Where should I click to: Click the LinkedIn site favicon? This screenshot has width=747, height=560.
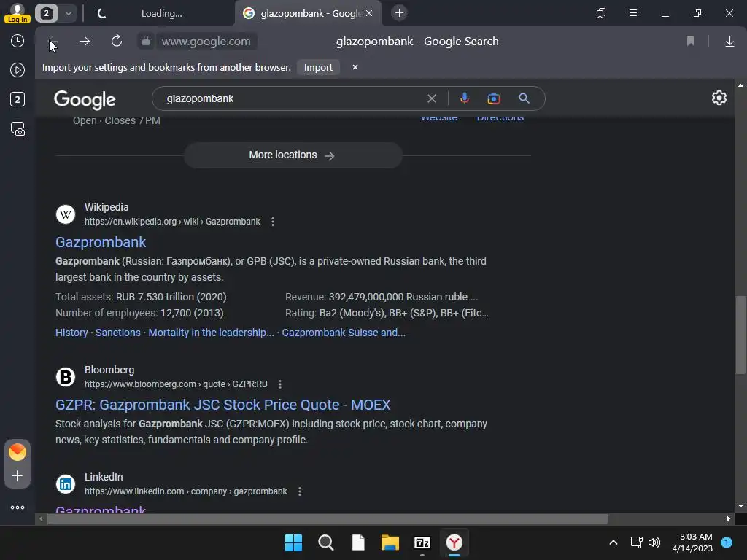66,484
